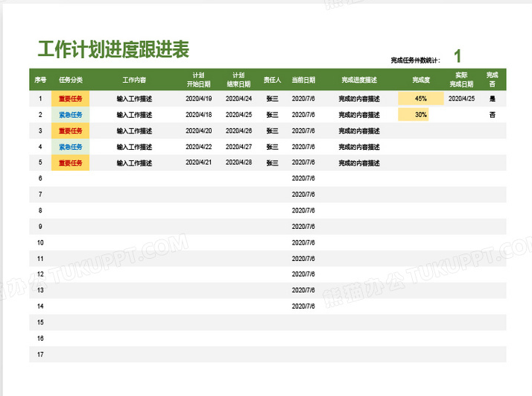Screen dimensions: 532x396
Task: Click the 45% progress bar cell
Action: click(x=421, y=98)
